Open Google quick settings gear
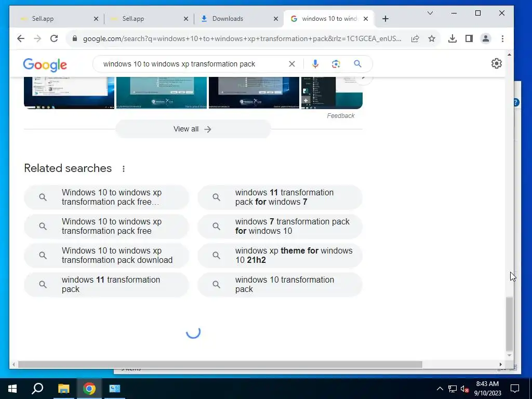 [496, 63]
